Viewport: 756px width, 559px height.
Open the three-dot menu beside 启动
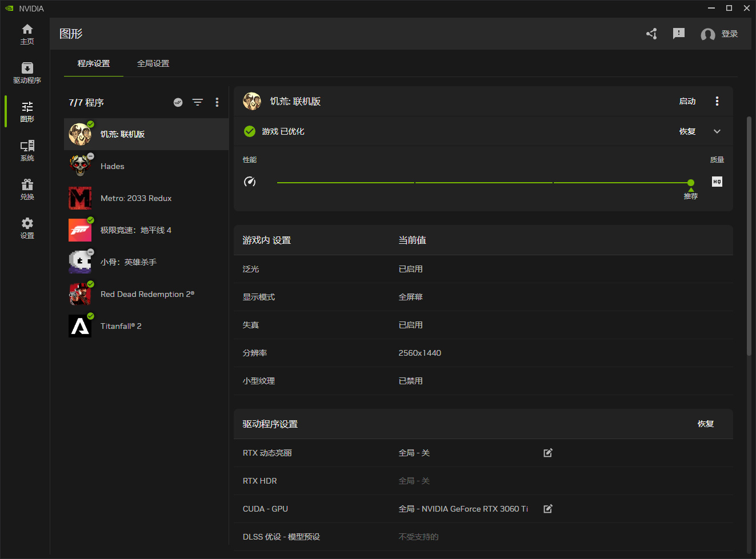point(717,101)
